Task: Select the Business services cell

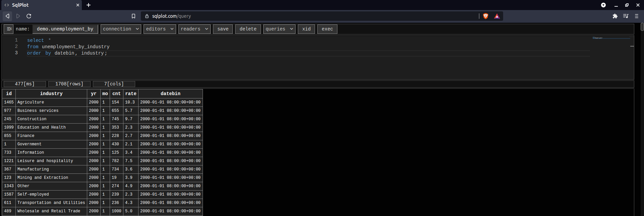Action: (51, 111)
